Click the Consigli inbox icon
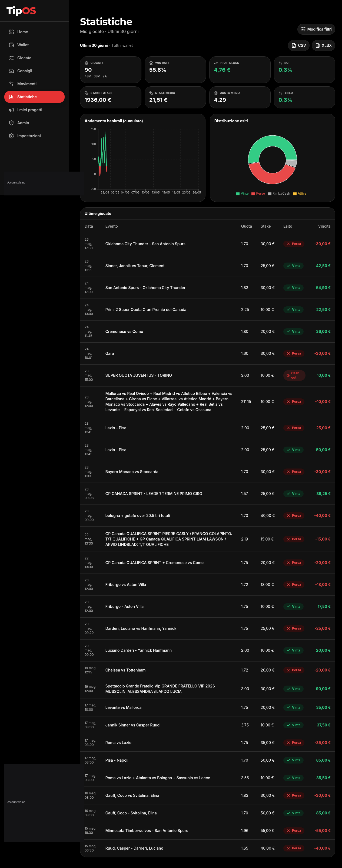The image size is (342, 868). point(11,71)
